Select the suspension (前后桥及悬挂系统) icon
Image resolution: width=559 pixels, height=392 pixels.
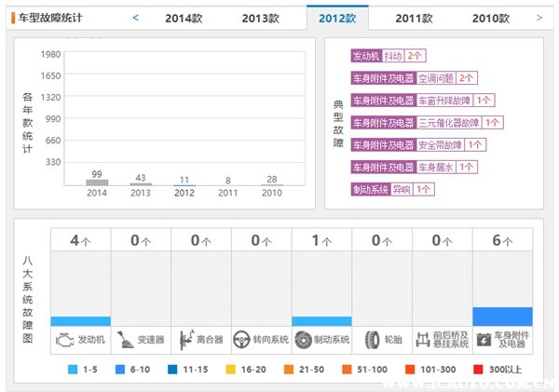pos(425,340)
